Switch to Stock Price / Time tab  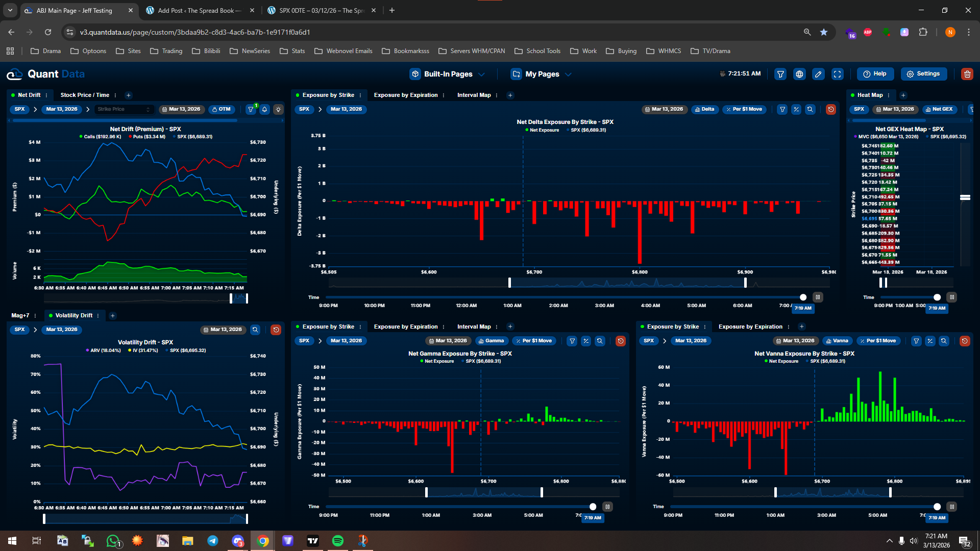coord(85,95)
